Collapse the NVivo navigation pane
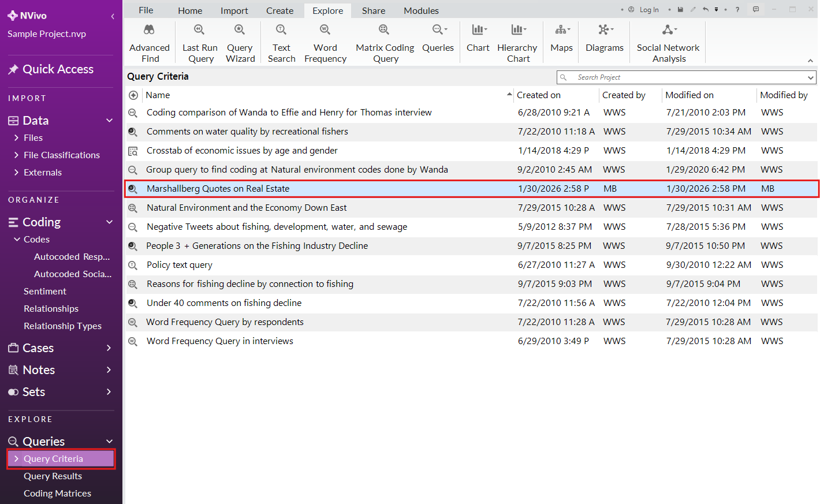Image resolution: width=820 pixels, height=504 pixels. click(113, 16)
